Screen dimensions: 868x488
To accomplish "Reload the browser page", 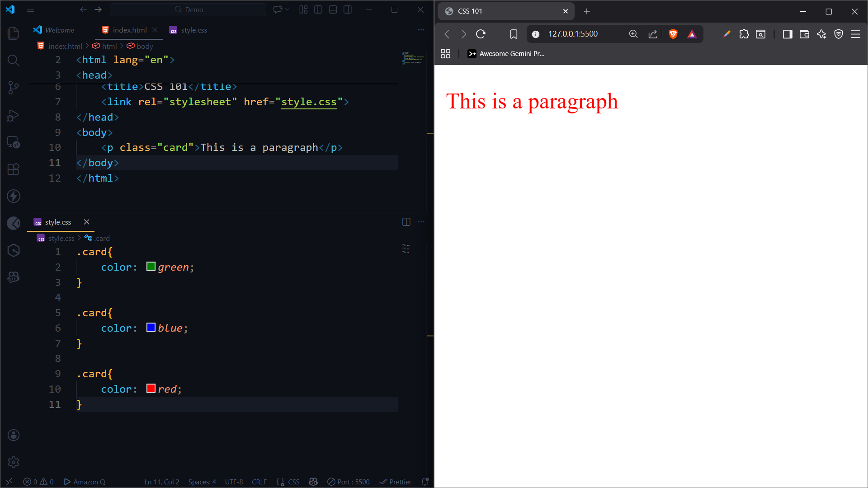I will (x=481, y=34).
